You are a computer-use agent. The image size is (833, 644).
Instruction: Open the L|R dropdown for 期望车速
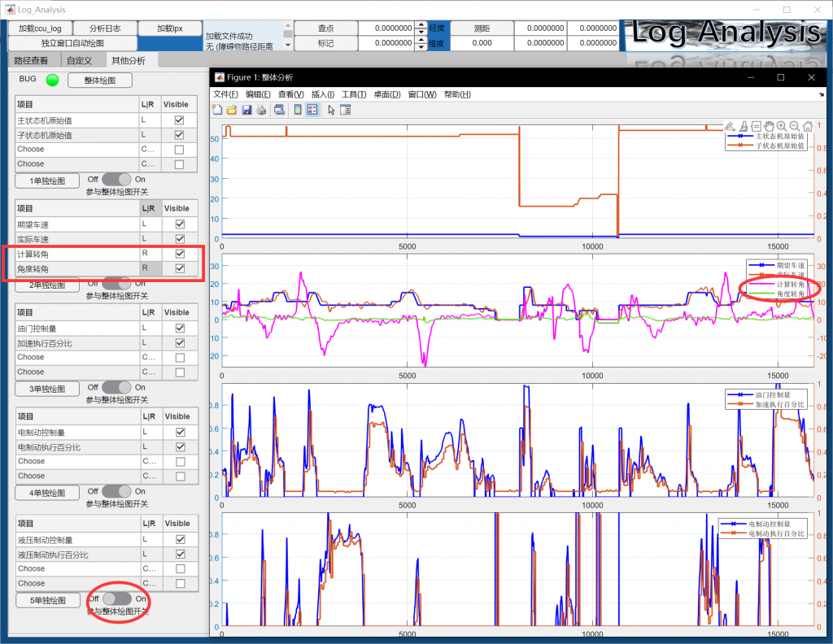[x=150, y=224]
